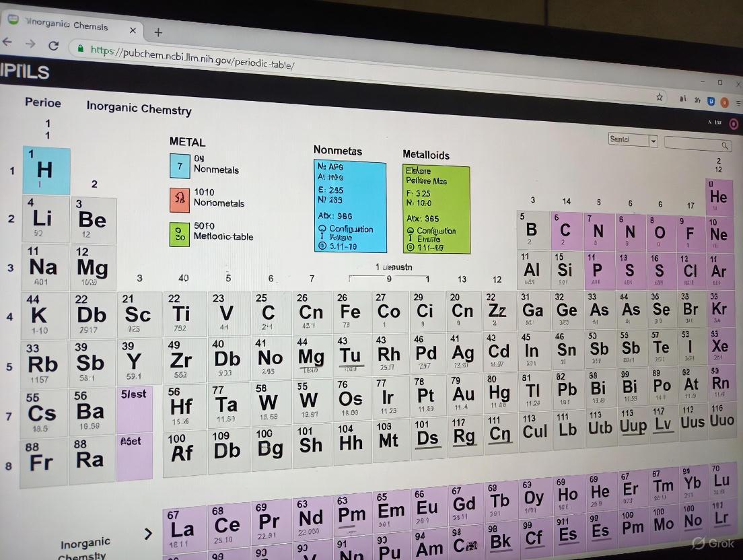Viewport: 743px width, 560px height.
Task: Click the purple 5lsst lanthanide placeholder cell
Action: pyautogui.click(x=135, y=409)
